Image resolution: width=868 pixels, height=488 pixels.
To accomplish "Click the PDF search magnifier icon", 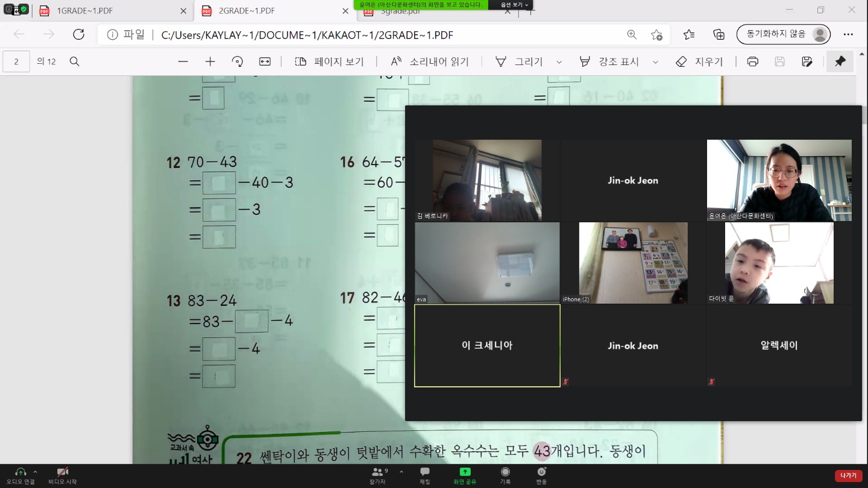I will [x=75, y=61].
